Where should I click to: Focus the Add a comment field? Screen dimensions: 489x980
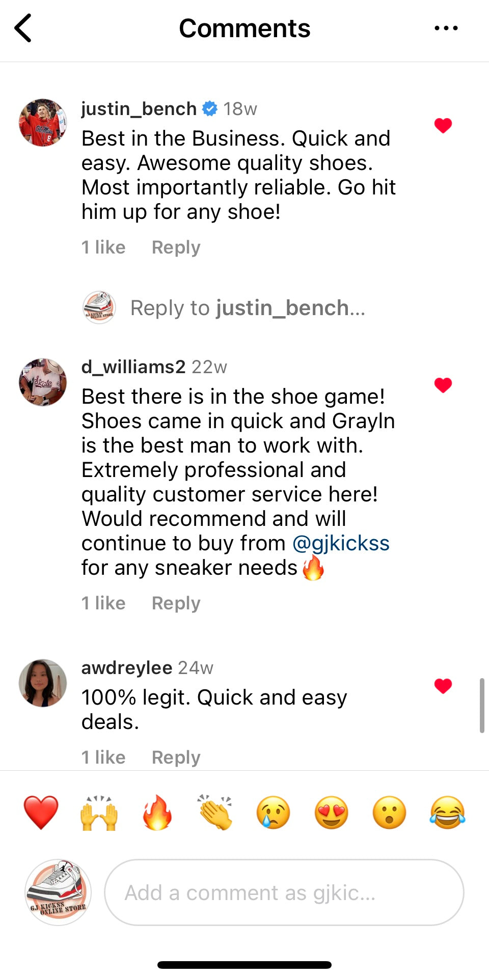pyautogui.click(x=284, y=892)
